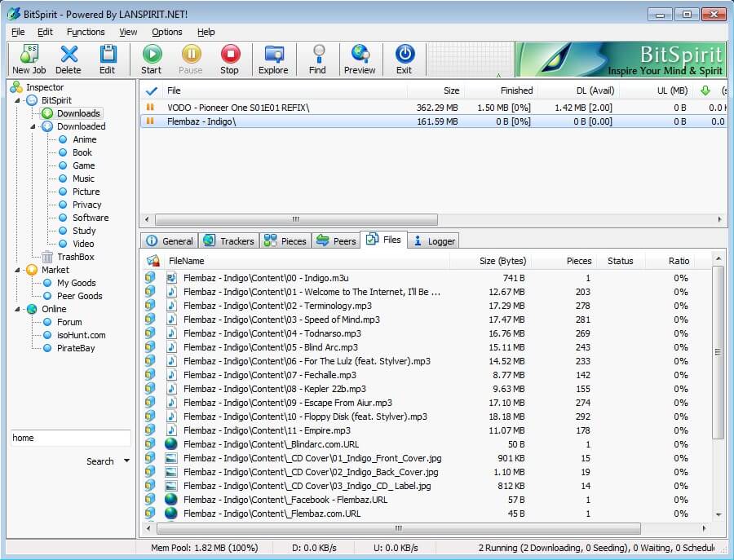Open the Search dropdown arrow
Viewport: 734px width, 560px height.
126,461
